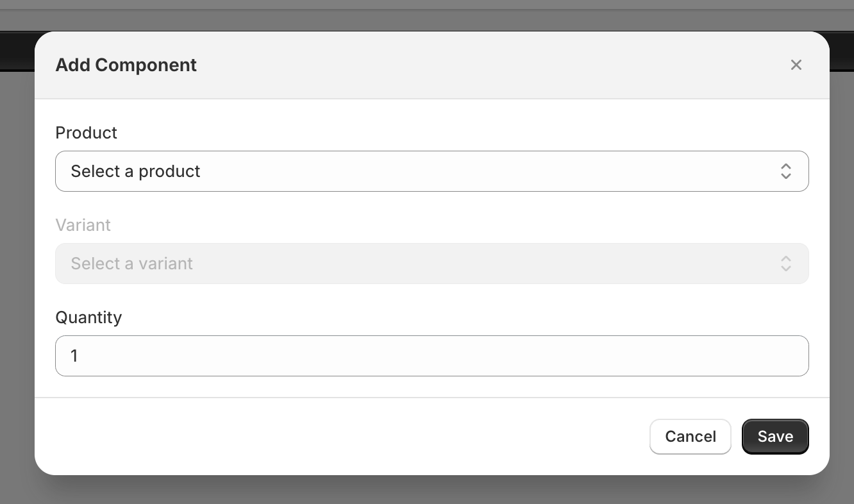Image resolution: width=854 pixels, height=504 pixels.
Task: Close the Add Component dialog
Action: pos(796,65)
